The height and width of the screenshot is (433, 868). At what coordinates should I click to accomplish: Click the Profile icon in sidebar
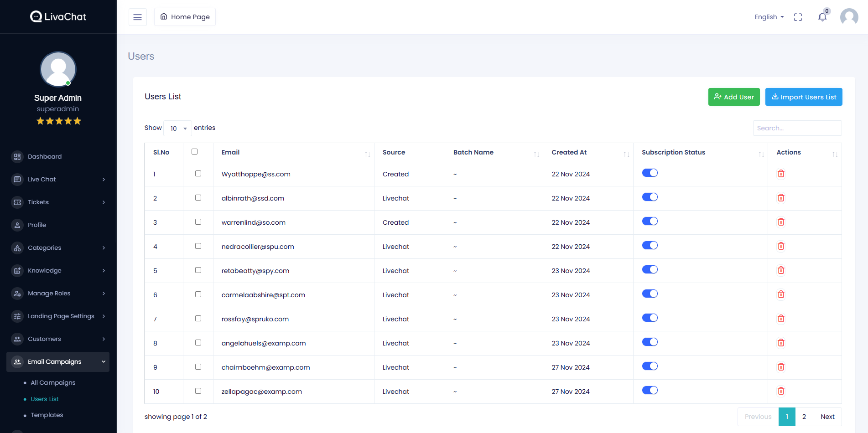coord(17,225)
